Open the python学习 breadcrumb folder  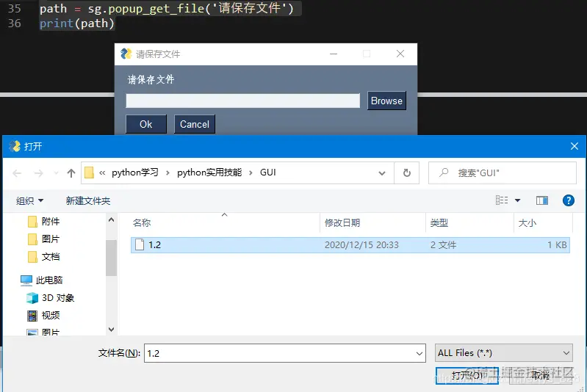pos(135,173)
